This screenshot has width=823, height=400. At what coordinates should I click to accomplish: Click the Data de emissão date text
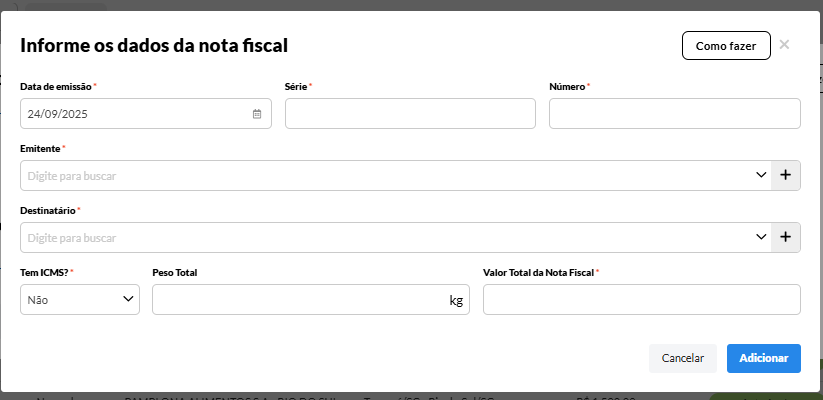(x=59, y=114)
